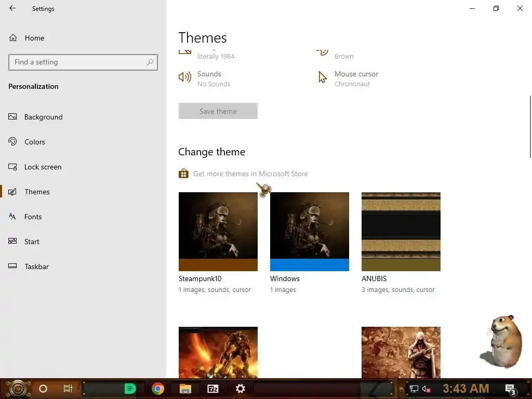This screenshot has width=532, height=399.
Task: Apply the ANUBIS theme thumbnail
Action: click(x=401, y=232)
